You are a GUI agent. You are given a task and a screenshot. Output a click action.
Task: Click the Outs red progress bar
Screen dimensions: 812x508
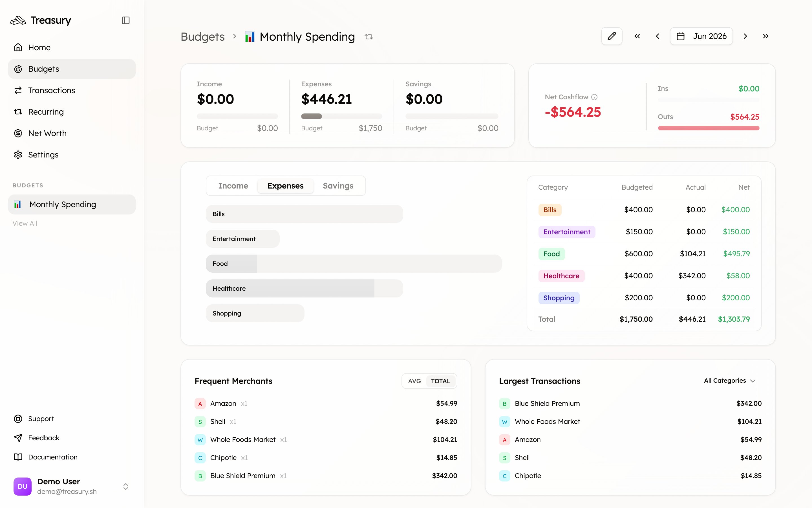pos(708,128)
